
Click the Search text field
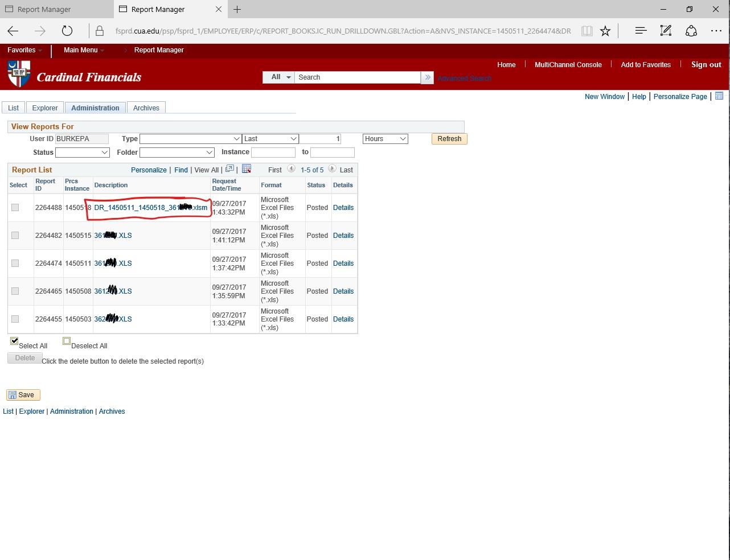(x=358, y=77)
